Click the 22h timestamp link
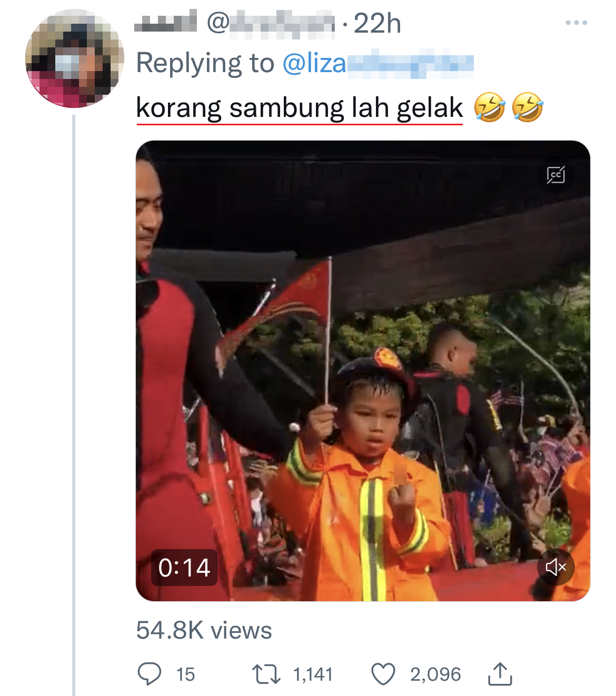The image size is (616, 696). click(377, 23)
